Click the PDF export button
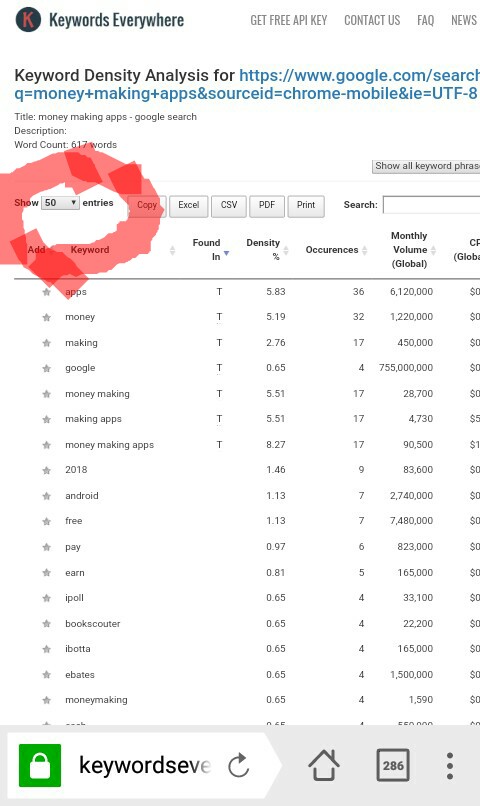 coord(267,205)
